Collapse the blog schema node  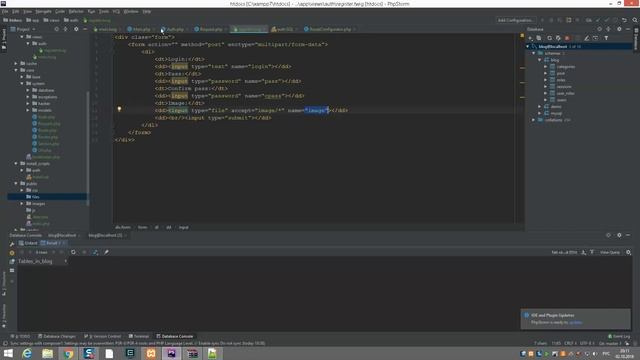tap(539, 60)
